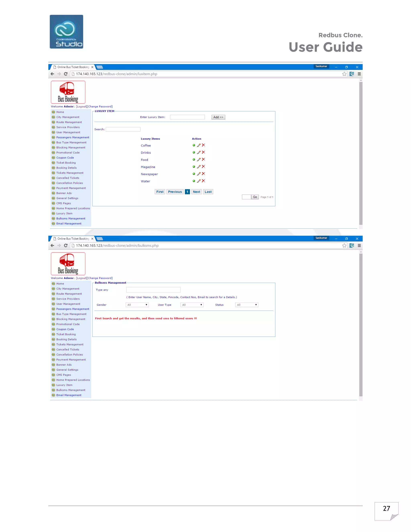411x532 pixels.
Task: Click the Last pagination button
Action: pos(208,192)
